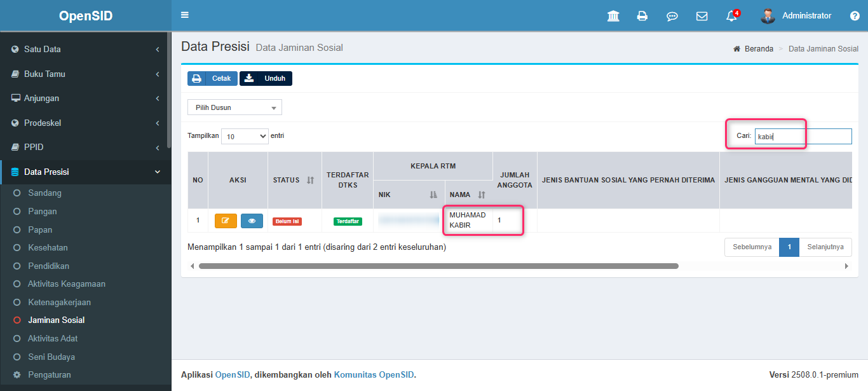Select the Jaminan Sosial red circle marker
This screenshot has width=868, height=391.
click(x=17, y=320)
